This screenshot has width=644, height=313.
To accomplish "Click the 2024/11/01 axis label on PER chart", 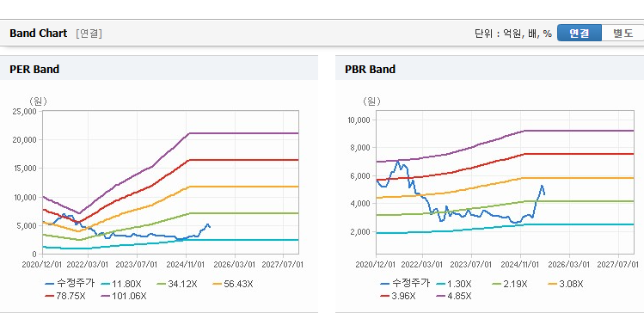I will click(186, 265).
